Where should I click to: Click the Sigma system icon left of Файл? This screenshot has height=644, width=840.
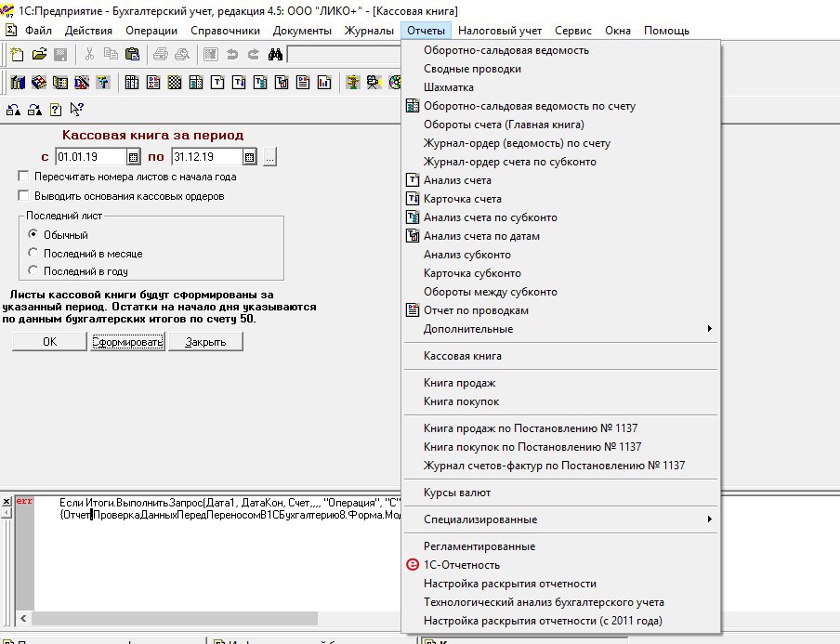pos(11,30)
